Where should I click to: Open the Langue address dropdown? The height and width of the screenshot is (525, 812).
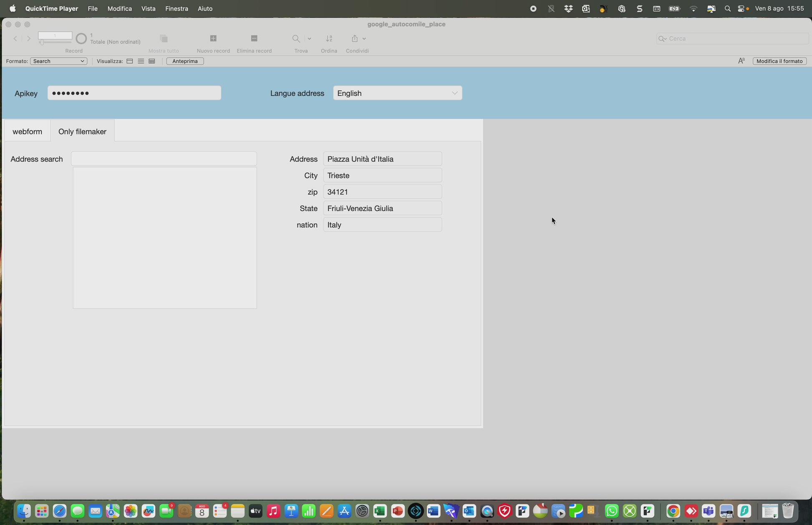click(x=397, y=93)
